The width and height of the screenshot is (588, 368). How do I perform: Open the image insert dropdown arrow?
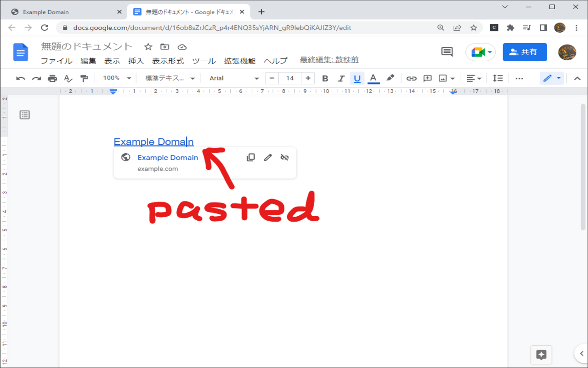tap(452, 79)
